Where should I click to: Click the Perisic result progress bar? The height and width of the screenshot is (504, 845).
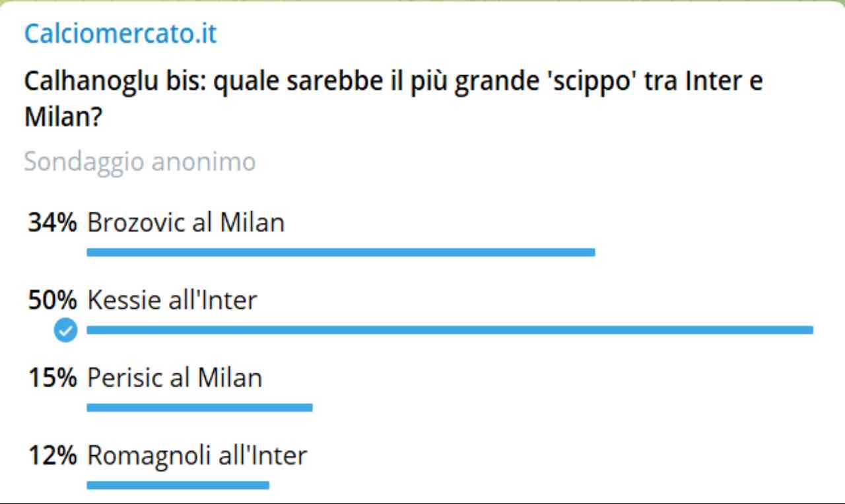tap(199, 408)
